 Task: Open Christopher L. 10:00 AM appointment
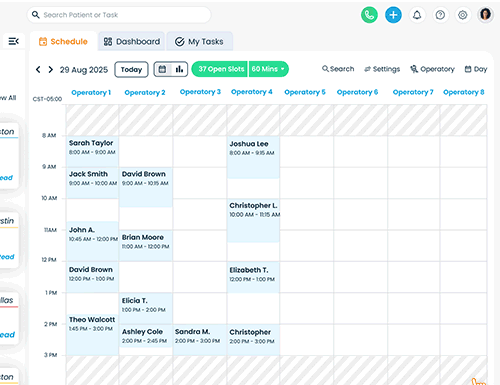pyautogui.click(x=253, y=220)
